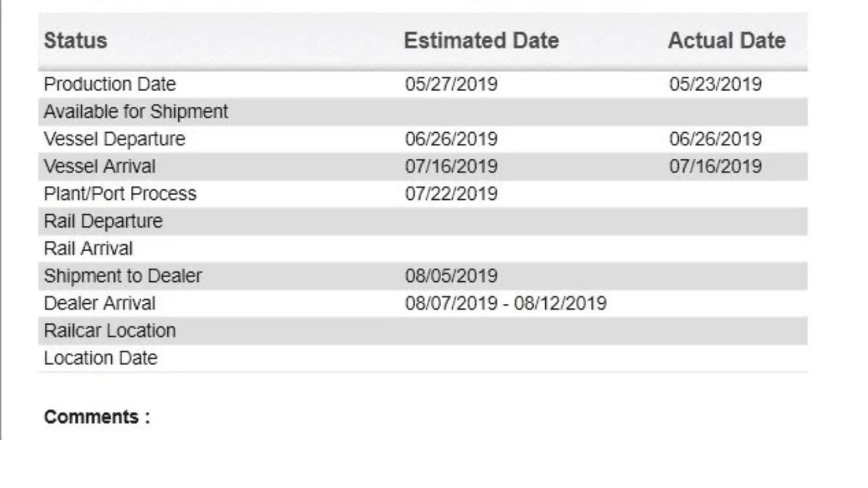The height and width of the screenshot is (488, 868).
Task: Click the Vessel Departure status label
Action: [x=115, y=139]
